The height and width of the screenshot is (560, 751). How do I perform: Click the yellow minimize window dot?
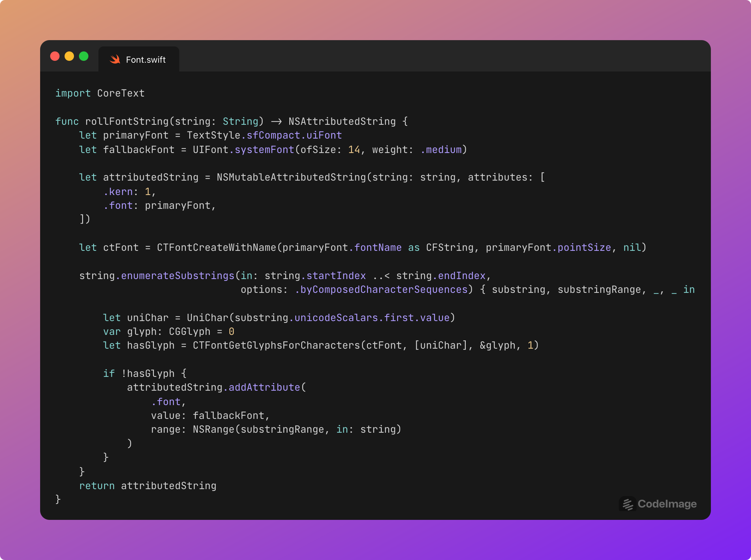[x=69, y=56]
